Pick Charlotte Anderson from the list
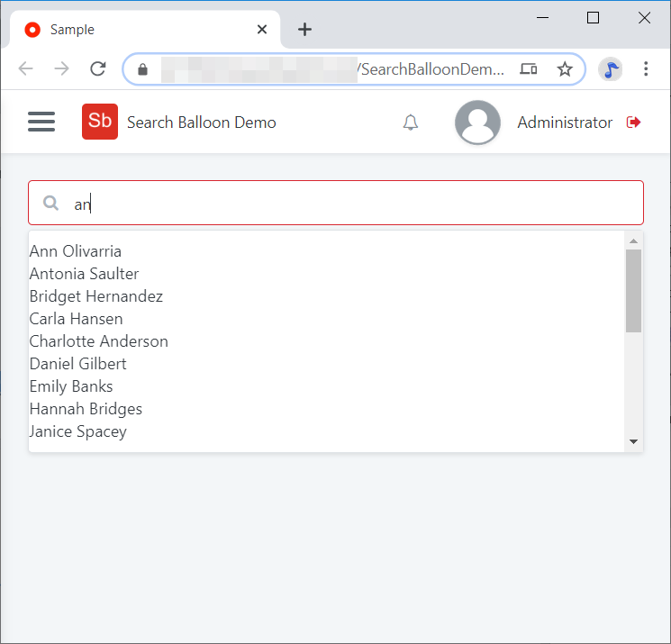The height and width of the screenshot is (644, 671). coord(99,341)
